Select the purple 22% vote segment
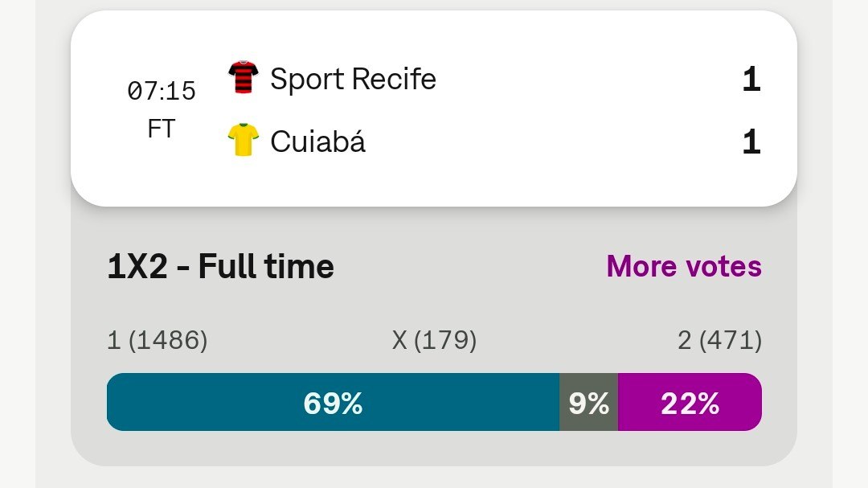Screen dimensions: 868x488 point(690,402)
